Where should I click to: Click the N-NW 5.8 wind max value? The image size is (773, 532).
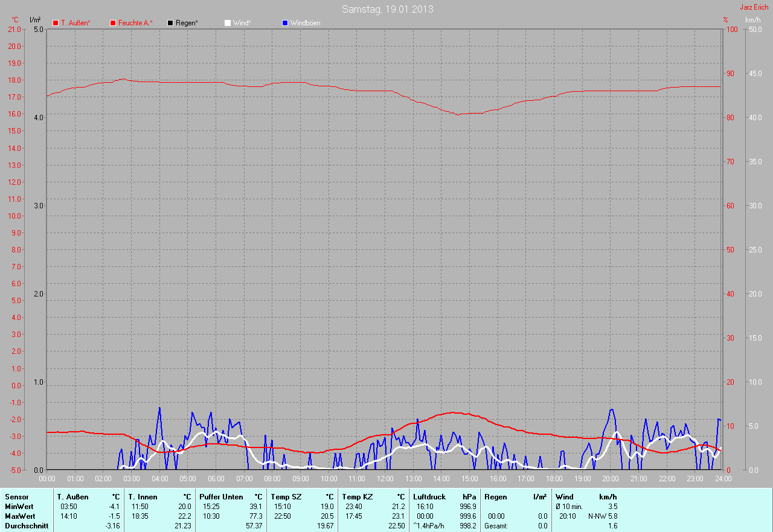[x=603, y=516]
